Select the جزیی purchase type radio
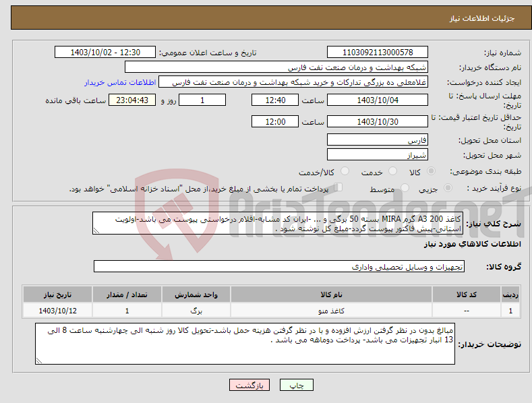The image size is (532, 403). point(448,188)
